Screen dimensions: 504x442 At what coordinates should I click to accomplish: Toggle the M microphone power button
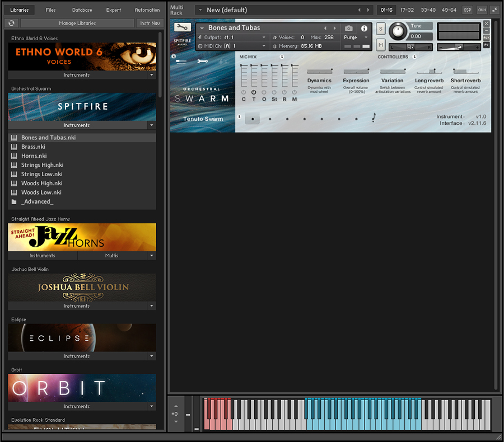click(295, 92)
